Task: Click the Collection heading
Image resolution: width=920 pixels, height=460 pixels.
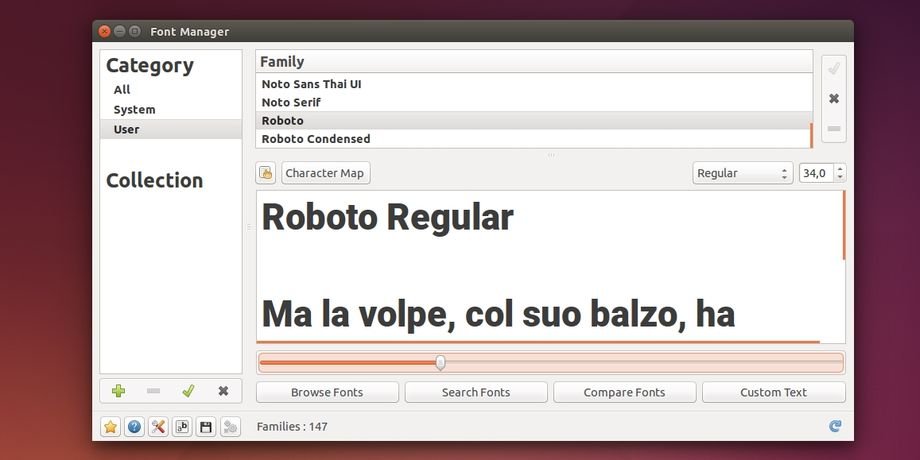Action: (154, 180)
